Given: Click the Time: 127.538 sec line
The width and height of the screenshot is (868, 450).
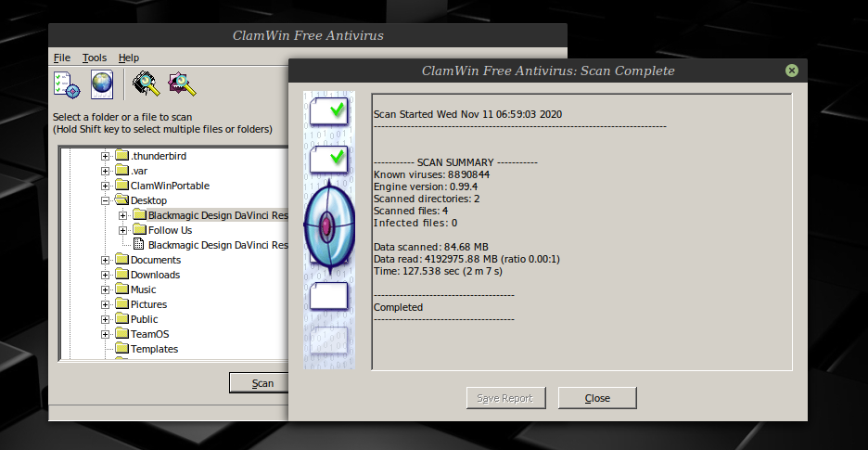Looking at the screenshot, I should click(x=438, y=272).
